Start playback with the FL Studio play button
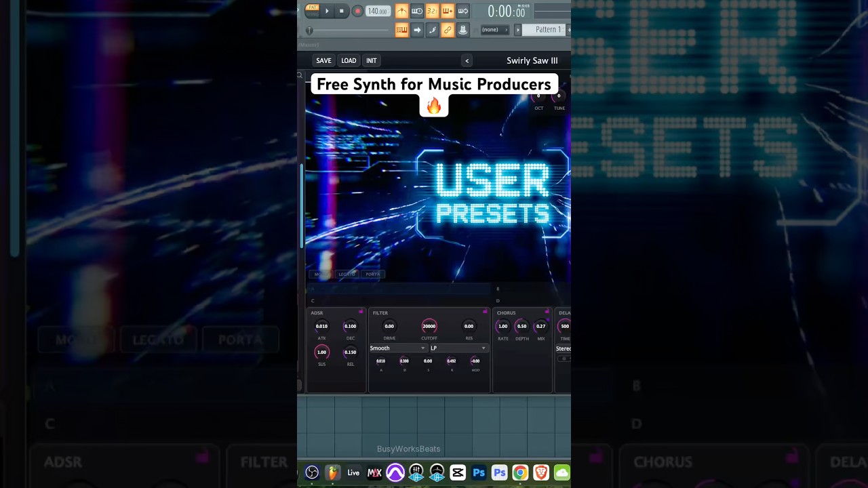 tap(327, 11)
